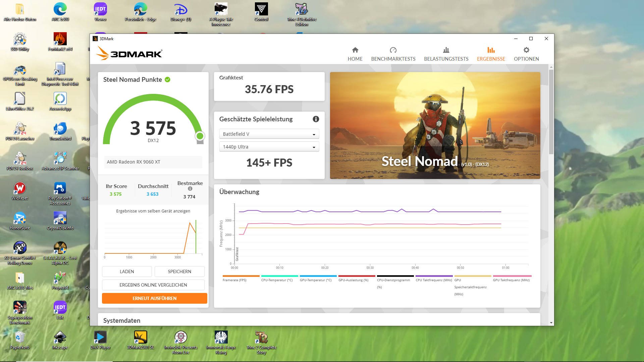Click info icon under Bestmarke
Screen dimensions: 644x362
point(190,189)
